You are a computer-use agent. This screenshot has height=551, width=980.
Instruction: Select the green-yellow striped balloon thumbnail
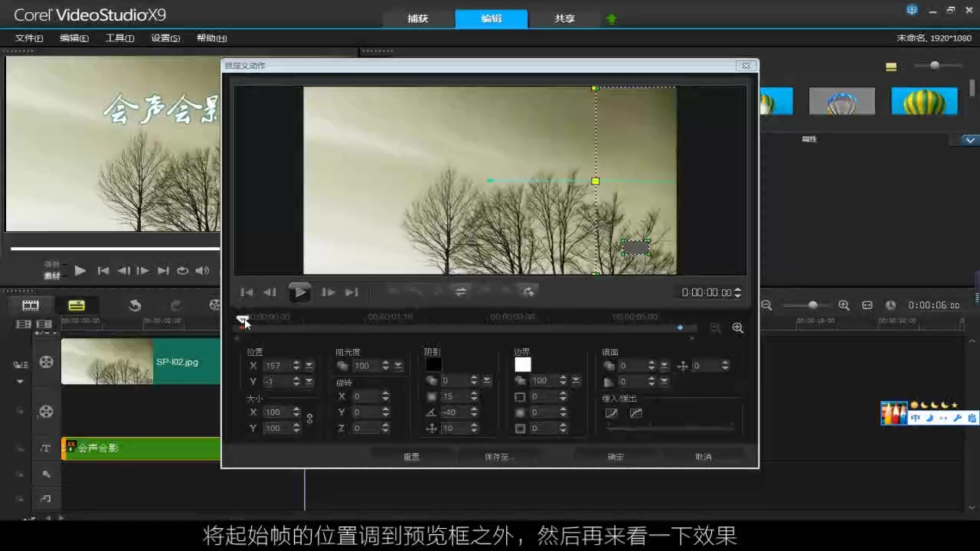tap(924, 101)
